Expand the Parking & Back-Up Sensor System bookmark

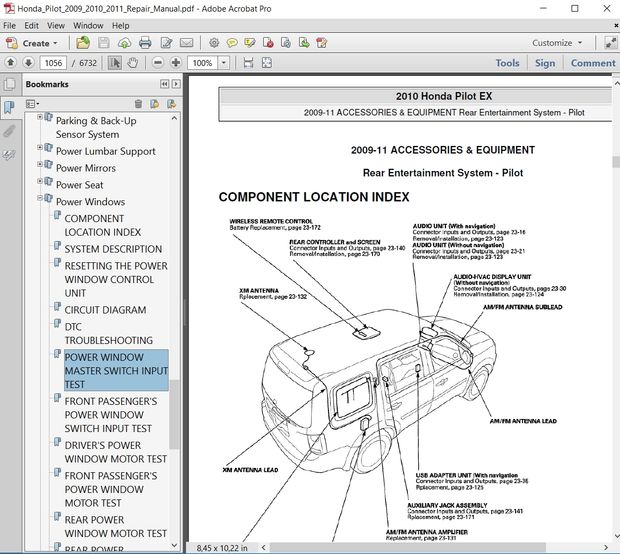point(40,117)
